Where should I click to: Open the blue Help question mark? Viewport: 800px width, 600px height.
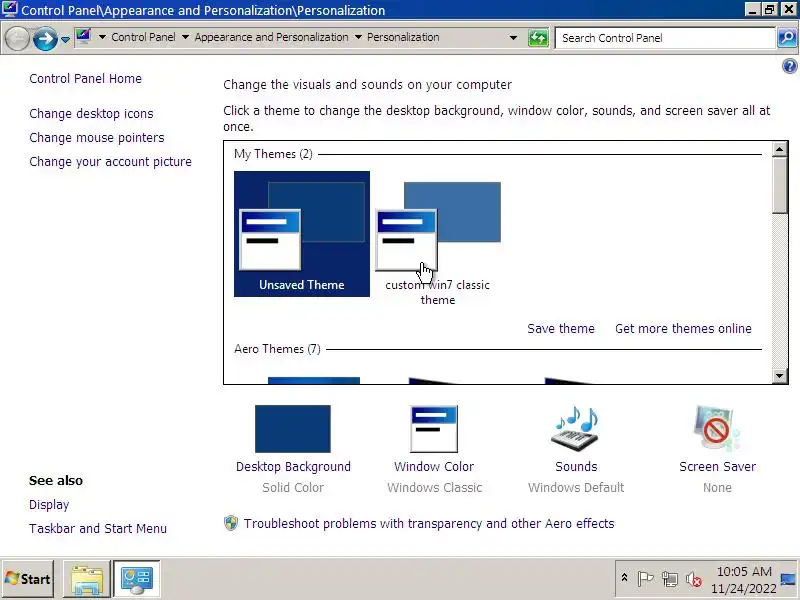789,66
